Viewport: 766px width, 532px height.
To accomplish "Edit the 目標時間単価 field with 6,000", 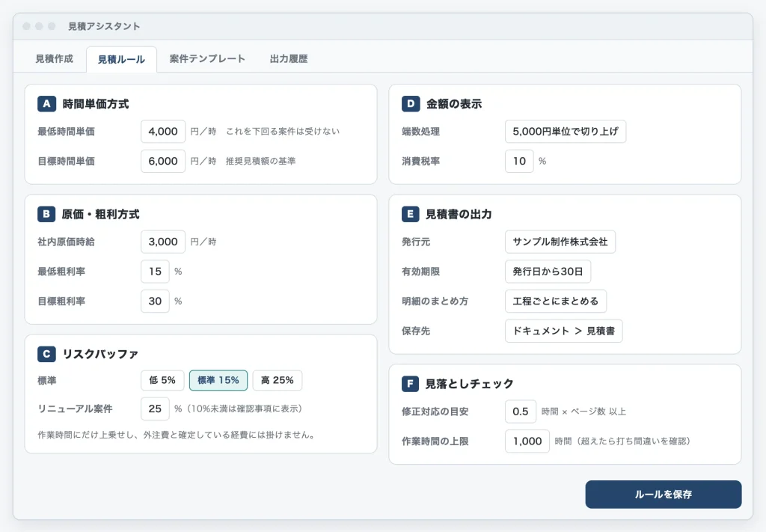I will pos(163,161).
